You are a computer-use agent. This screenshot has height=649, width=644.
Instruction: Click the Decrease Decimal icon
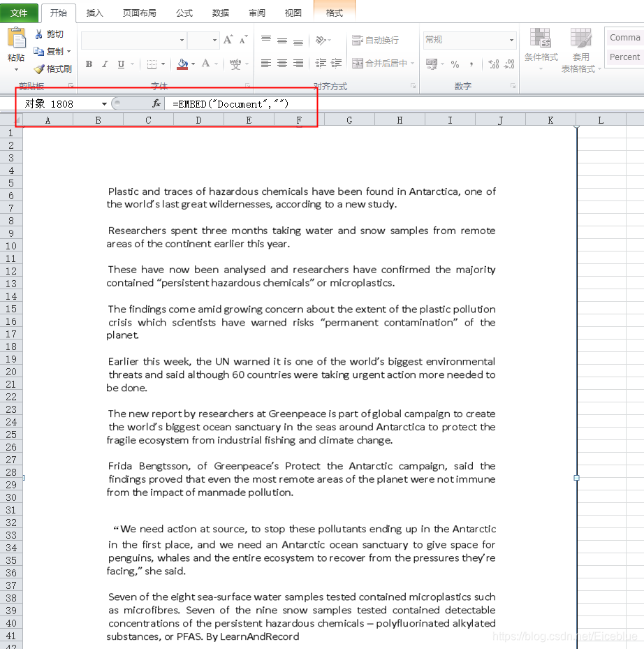pos(509,64)
